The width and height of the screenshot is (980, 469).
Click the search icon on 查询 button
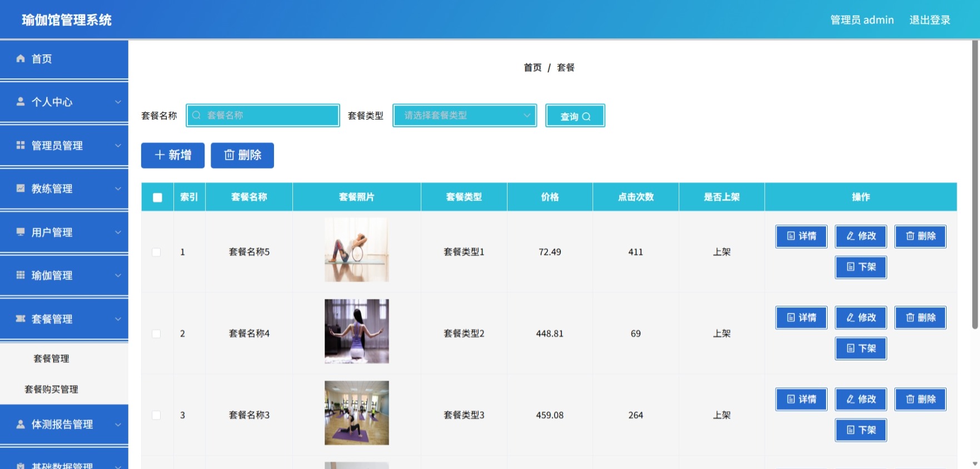coord(586,117)
